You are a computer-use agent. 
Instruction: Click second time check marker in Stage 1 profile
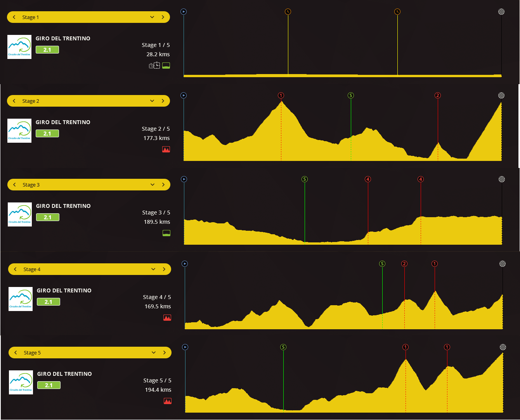point(397,12)
